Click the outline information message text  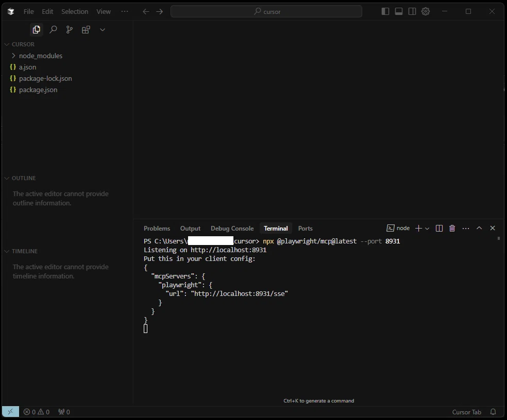[60, 198]
